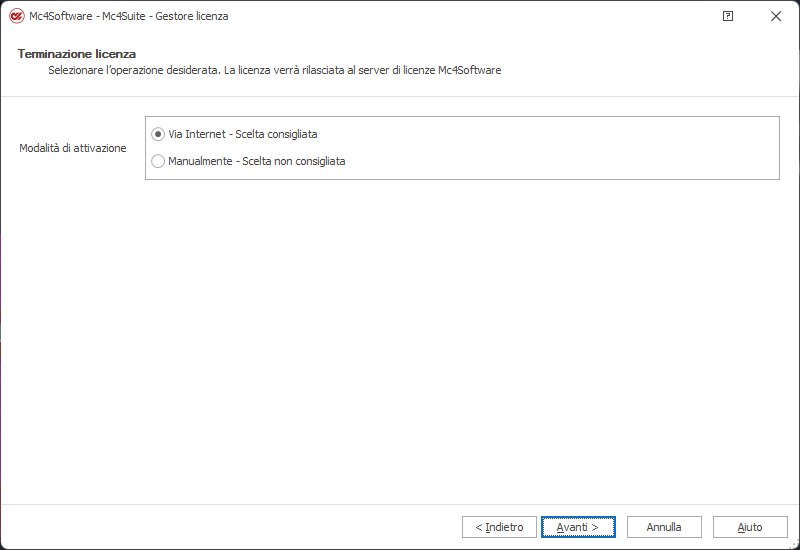Screen dimensions: 800x550
Task: Close the Gestore licenza window
Action: (x=776, y=16)
